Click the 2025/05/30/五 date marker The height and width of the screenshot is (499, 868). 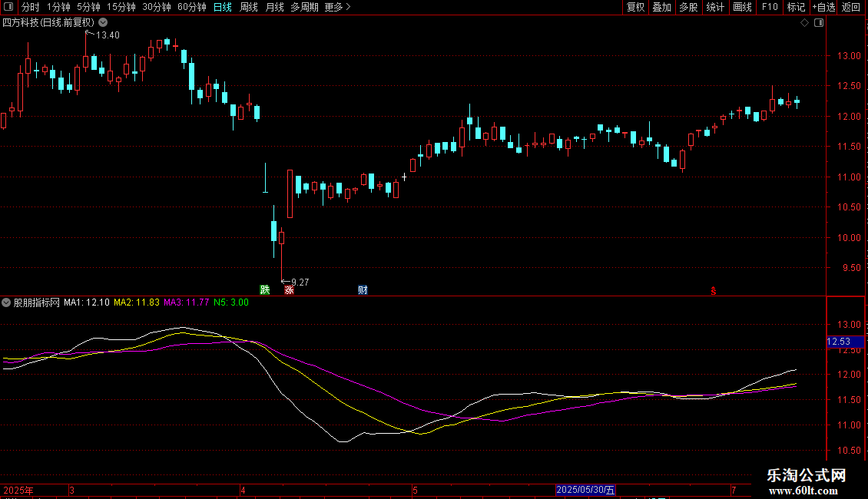coord(585,490)
